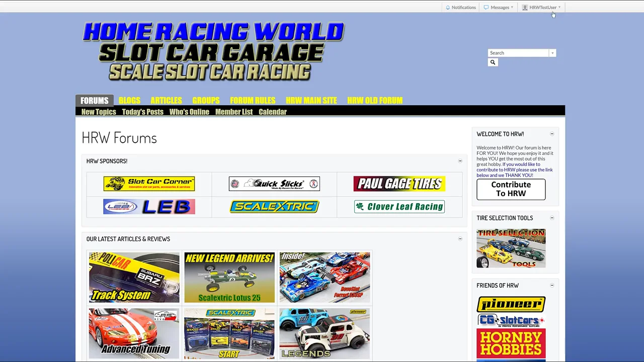This screenshot has height=362, width=644.
Task: Open the Articles tab
Action: pyautogui.click(x=166, y=101)
